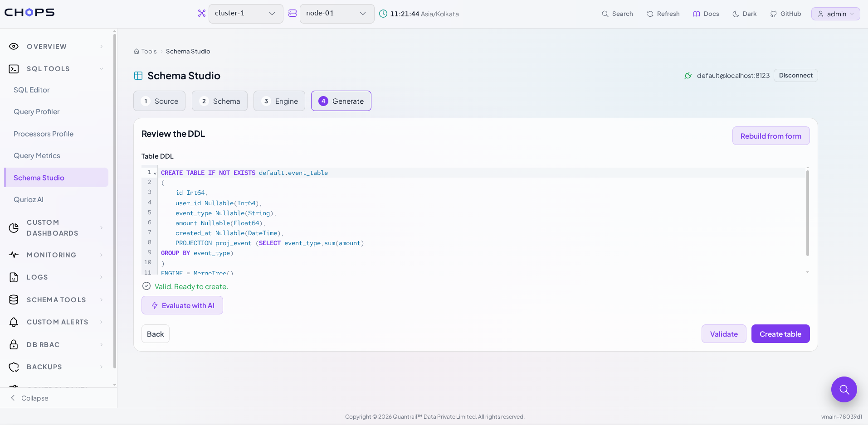The image size is (868, 425).
Task: Go to step 3 Engine
Action: point(279,101)
